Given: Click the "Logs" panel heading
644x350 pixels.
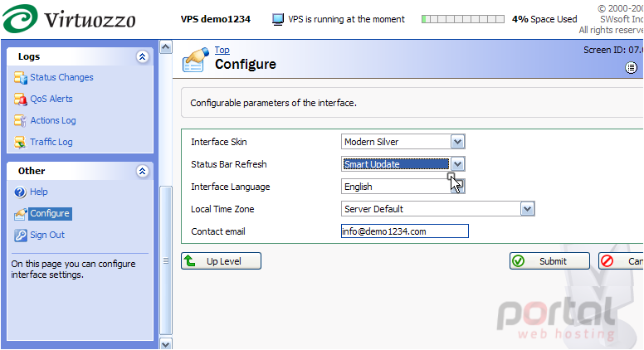Looking at the screenshot, I should [29, 56].
